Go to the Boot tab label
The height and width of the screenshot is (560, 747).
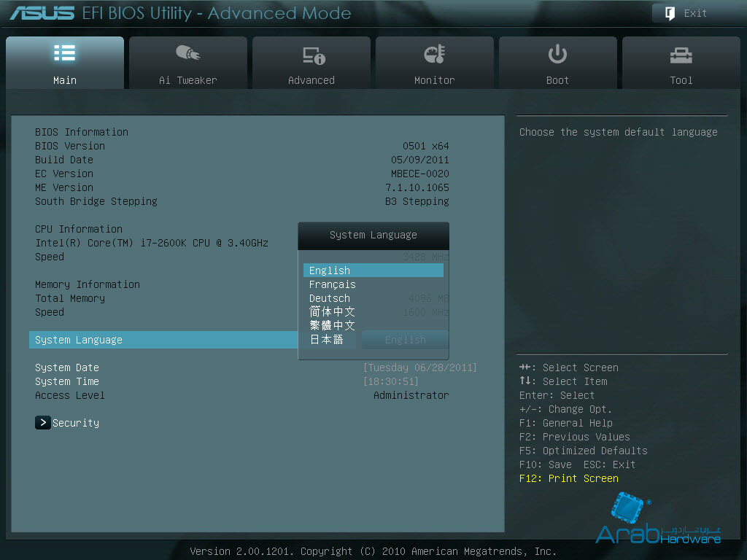tap(557, 80)
